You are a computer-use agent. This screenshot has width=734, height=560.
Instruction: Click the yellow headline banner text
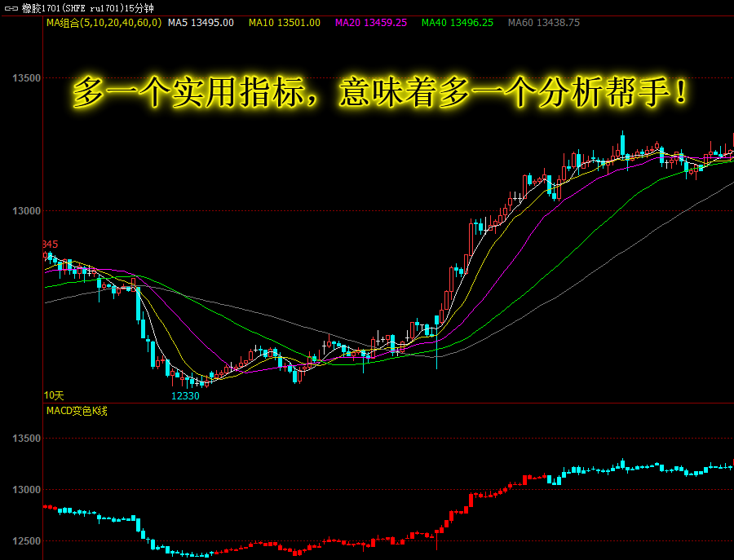pos(380,92)
